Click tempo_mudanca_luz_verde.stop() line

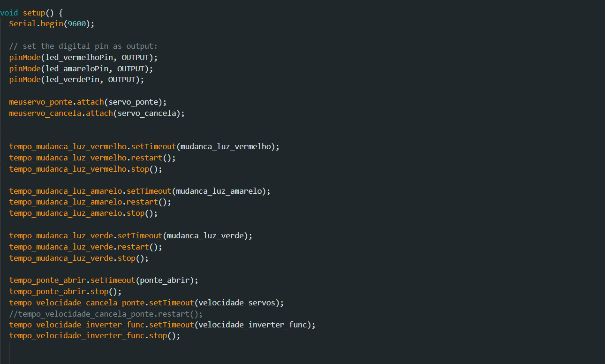(x=79, y=258)
